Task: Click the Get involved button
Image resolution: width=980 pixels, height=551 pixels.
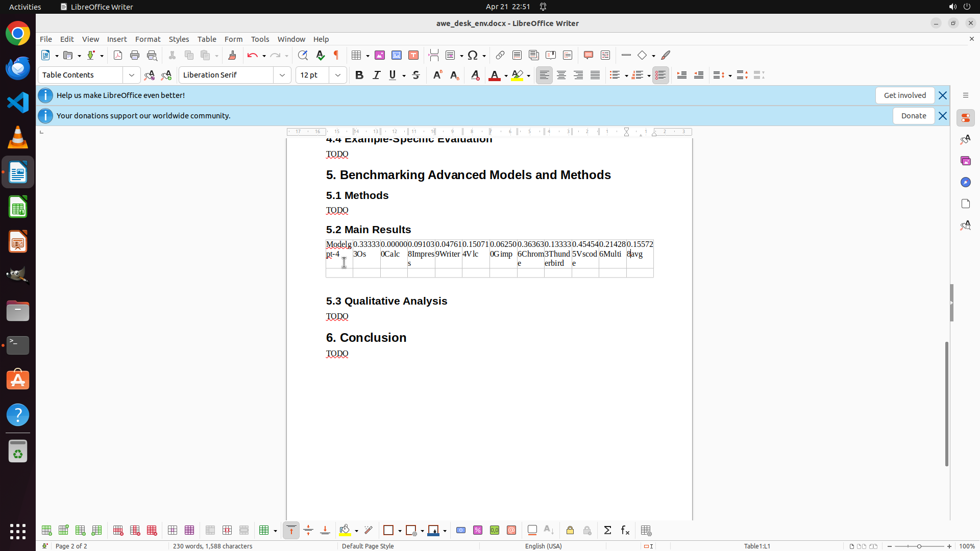Action: (904, 95)
